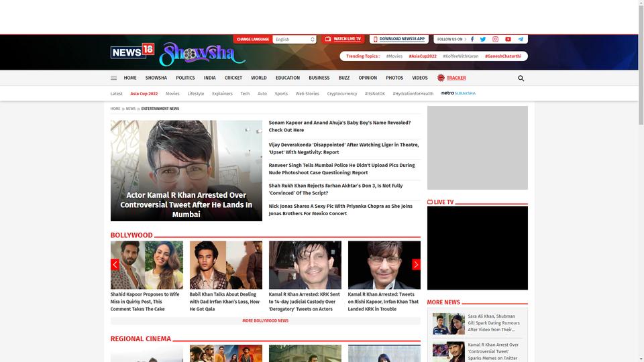Open News18 YouTube icon
The width and height of the screenshot is (644, 362).
tap(508, 39)
